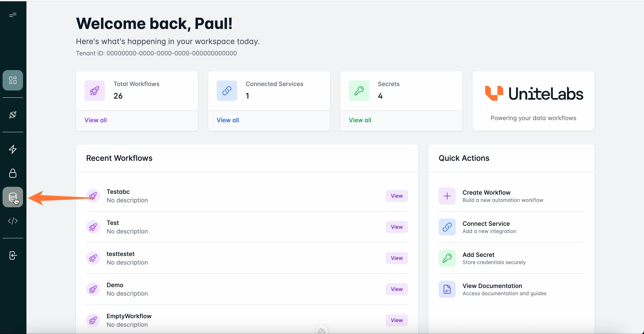
Task: Click the 'Demo' workflow name
Action: (x=115, y=285)
